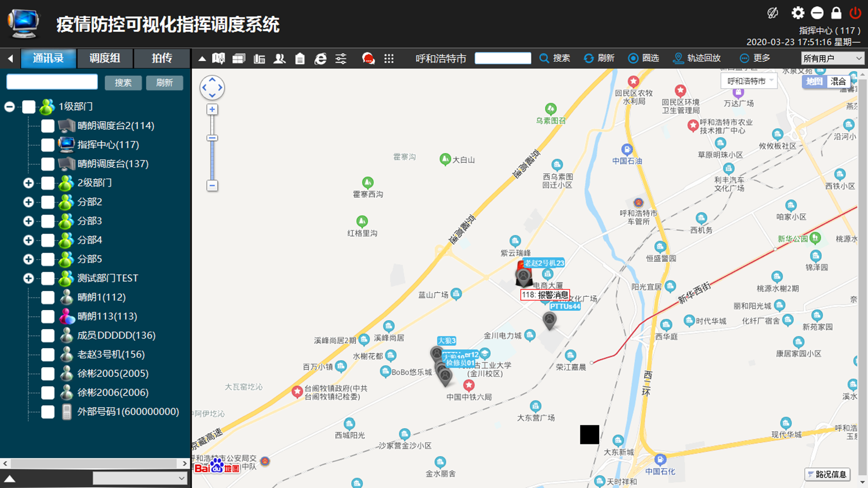This screenshot has height=488, width=868.
Task: Open the users/contacts toolbar icon
Action: (x=280, y=59)
